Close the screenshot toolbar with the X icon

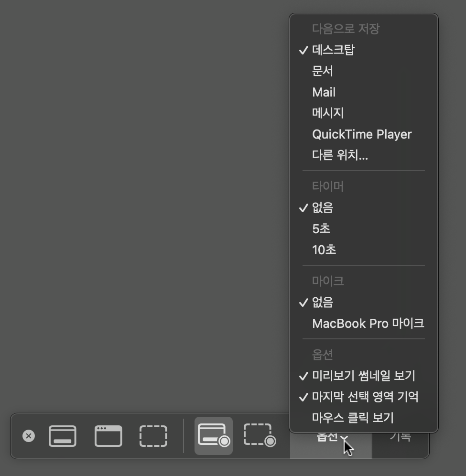pos(29,436)
